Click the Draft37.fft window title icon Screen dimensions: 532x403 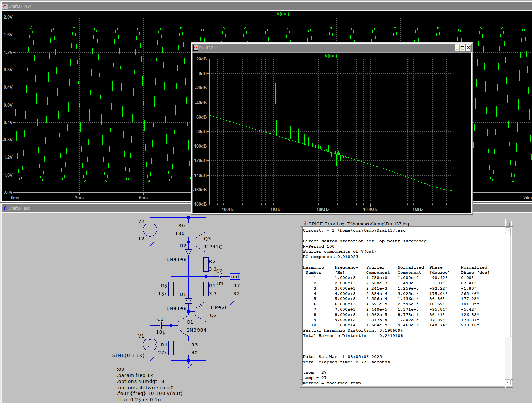pos(196,48)
